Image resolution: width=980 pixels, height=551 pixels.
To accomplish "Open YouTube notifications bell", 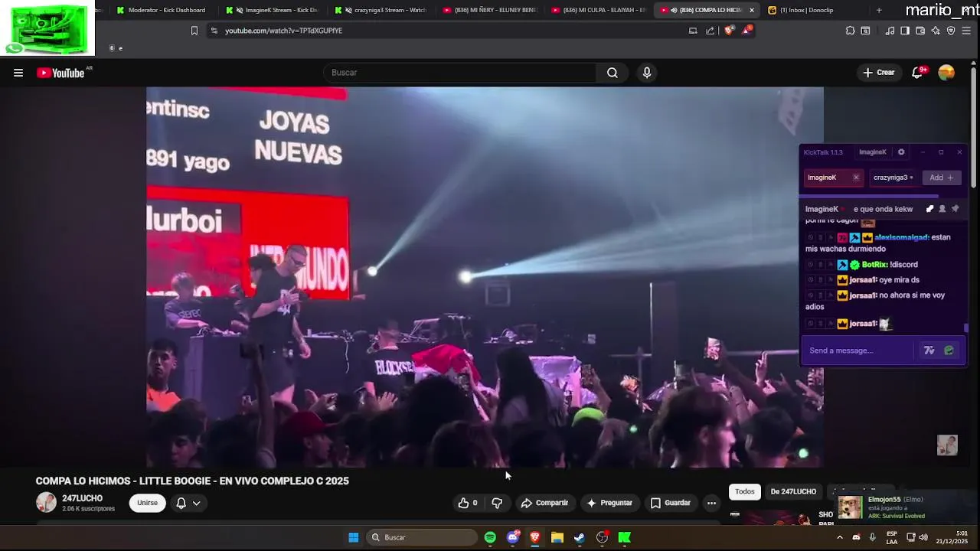I will [x=917, y=73].
